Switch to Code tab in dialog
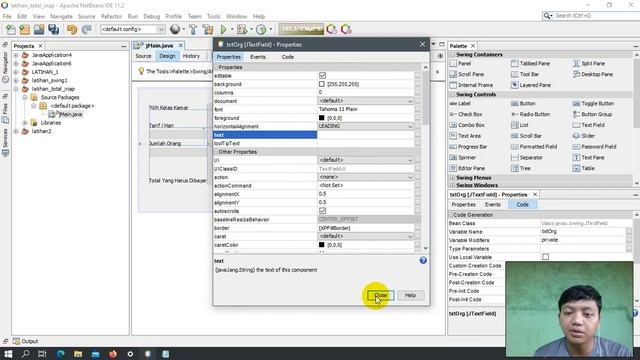Screen dimensions: 640x360 [x=288, y=57]
